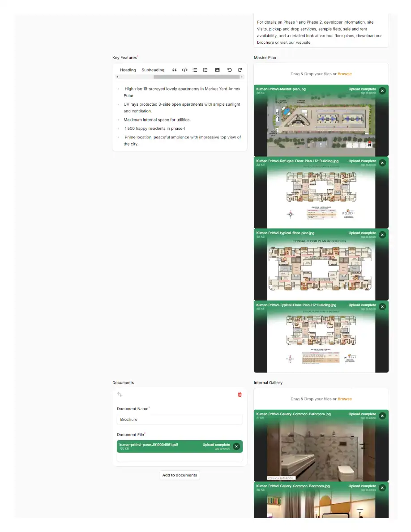Screen dimensions: 411x532
Task: Apply Heading style in Key Features editor
Action: pos(128,70)
